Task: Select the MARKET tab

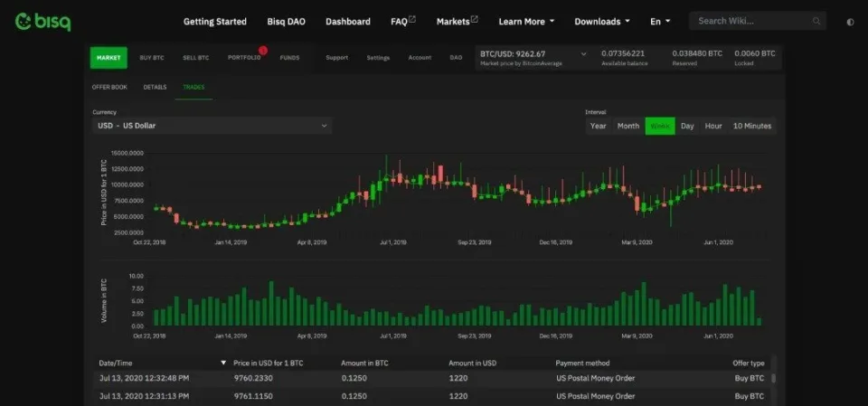Action: (108, 58)
